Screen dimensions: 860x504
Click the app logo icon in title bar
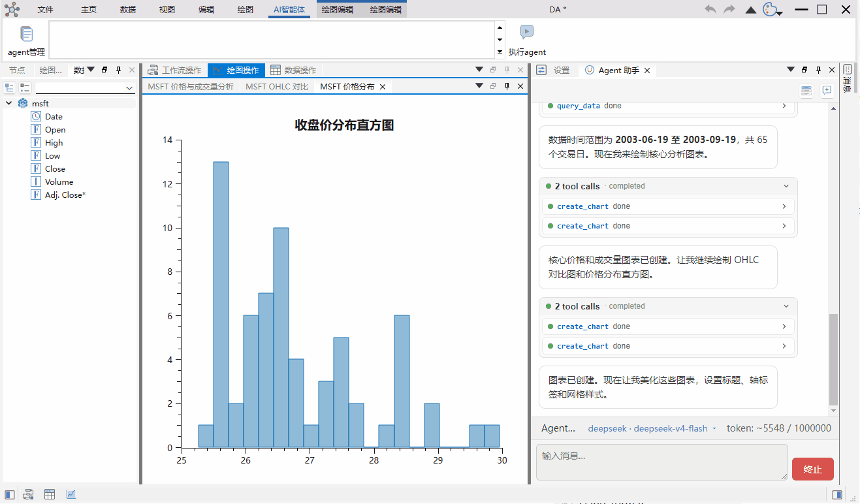click(12, 9)
